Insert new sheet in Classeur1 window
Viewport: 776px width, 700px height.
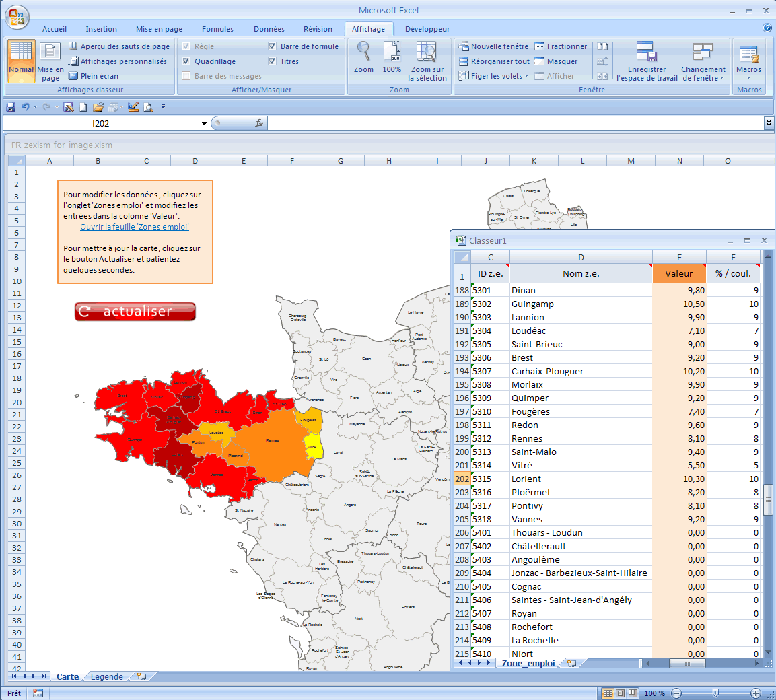[572, 663]
